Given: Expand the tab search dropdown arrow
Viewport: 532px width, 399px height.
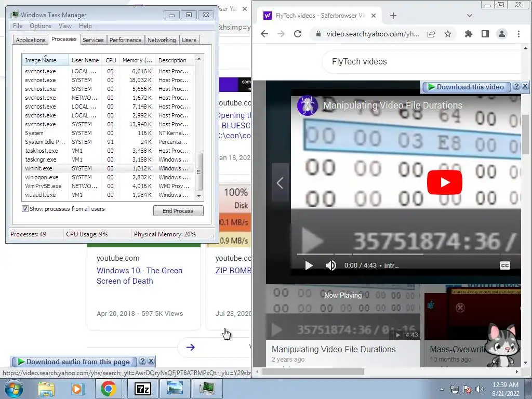Looking at the screenshot, I should point(470,16).
